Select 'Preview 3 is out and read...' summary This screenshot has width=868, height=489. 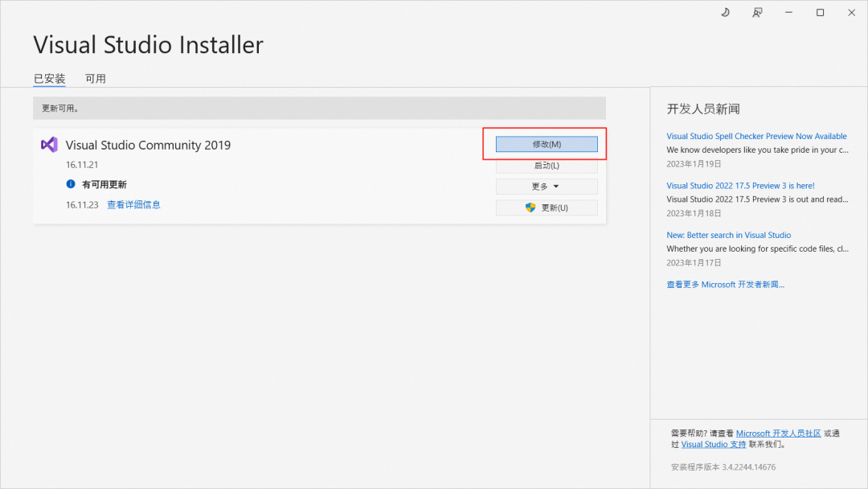(x=757, y=199)
